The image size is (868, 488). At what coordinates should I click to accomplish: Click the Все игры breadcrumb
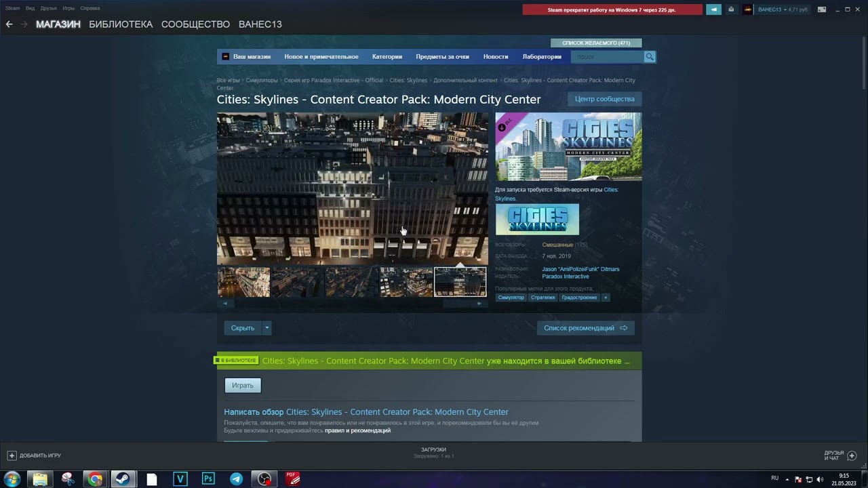click(x=229, y=81)
